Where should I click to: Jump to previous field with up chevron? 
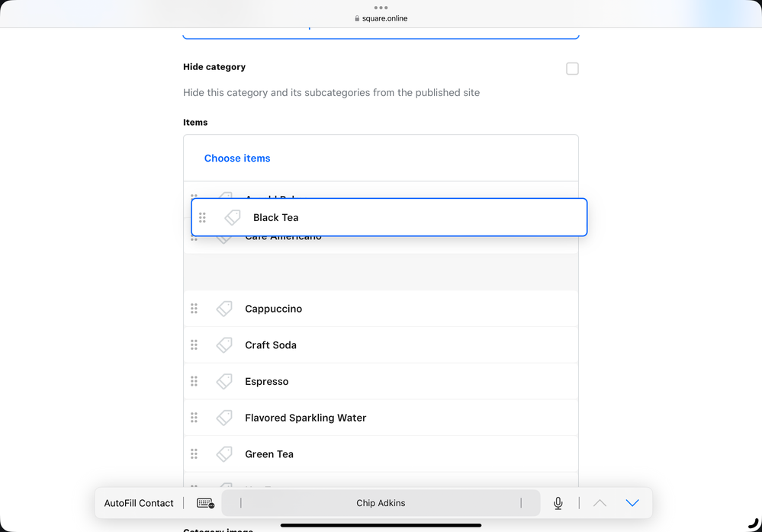[600, 503]
